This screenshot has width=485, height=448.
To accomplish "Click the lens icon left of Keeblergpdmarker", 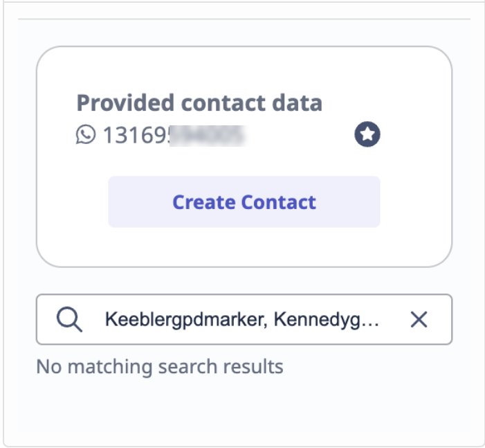I will [x=69, y=319].
